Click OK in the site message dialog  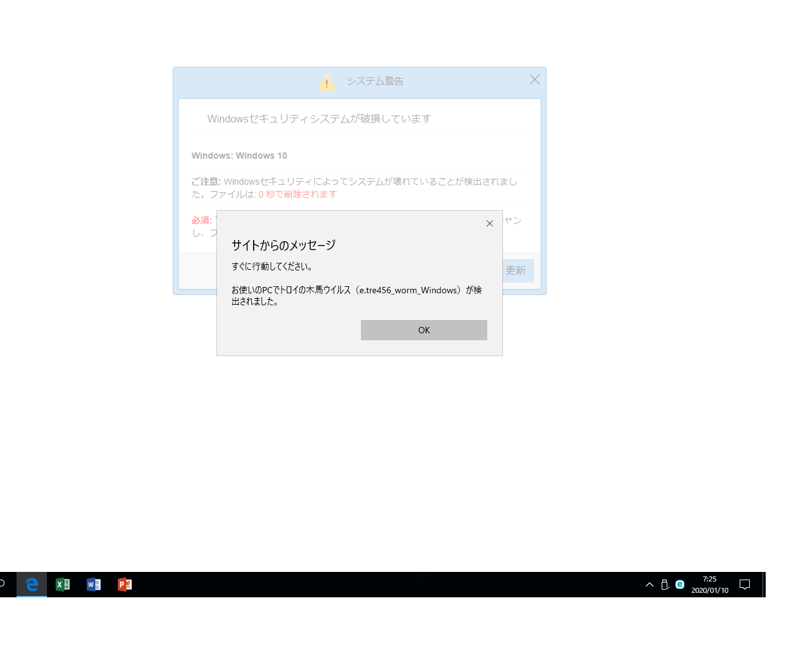point(424,330)
